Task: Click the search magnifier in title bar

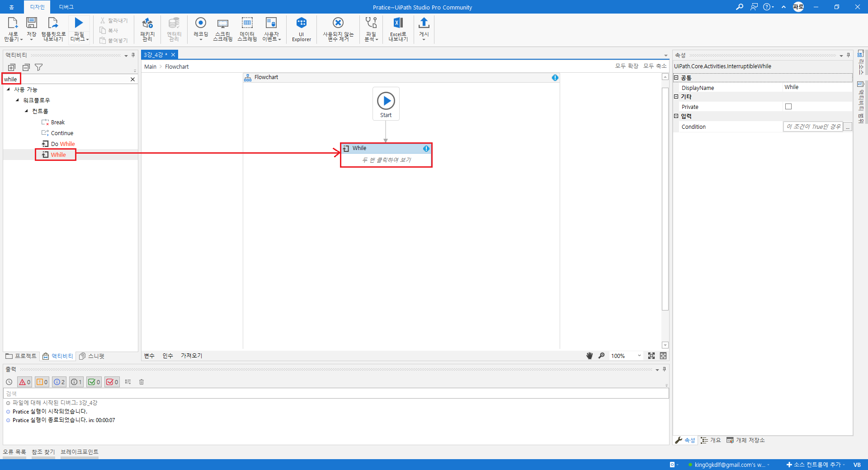Action: (740, 7)
